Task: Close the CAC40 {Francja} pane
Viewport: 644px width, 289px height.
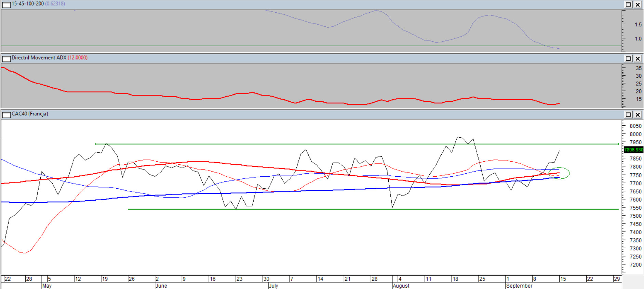Action: (638, 114)
